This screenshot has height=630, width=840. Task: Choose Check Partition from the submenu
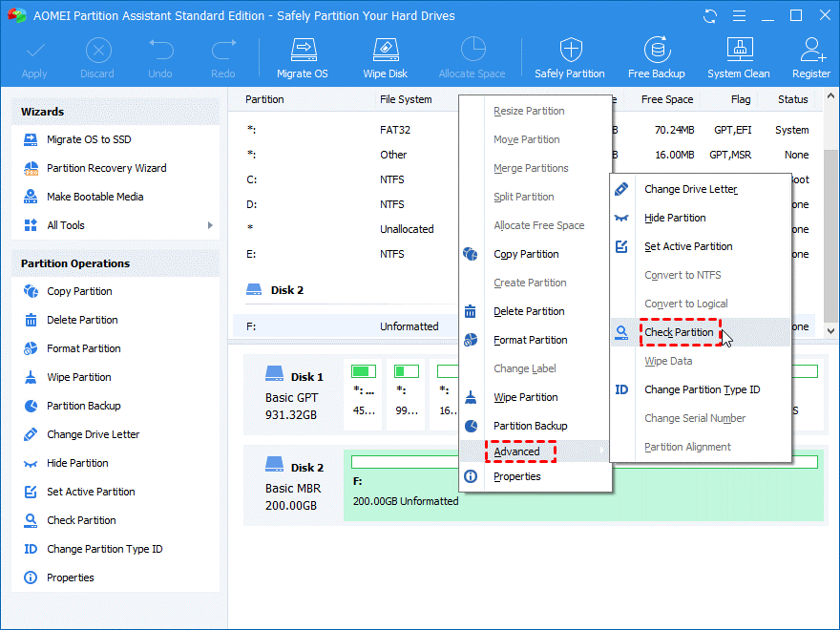pyautogui.click(x=679, y=332)
